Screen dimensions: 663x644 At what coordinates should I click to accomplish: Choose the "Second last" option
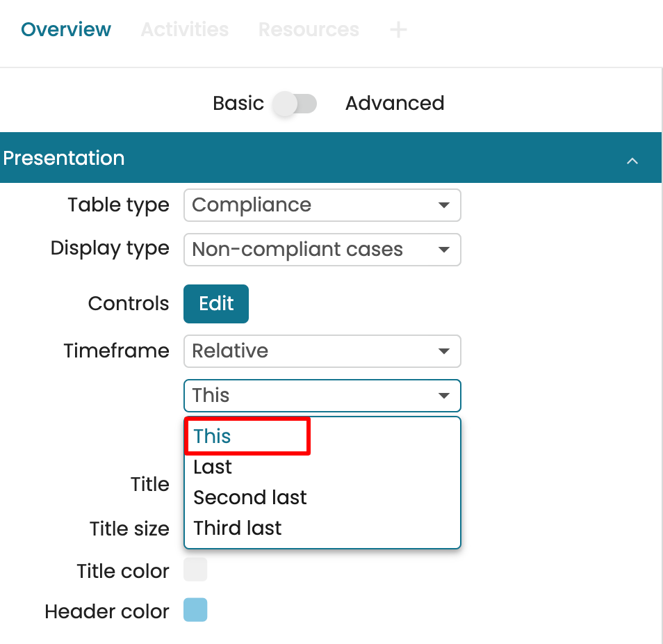click(x=250, y=498)
